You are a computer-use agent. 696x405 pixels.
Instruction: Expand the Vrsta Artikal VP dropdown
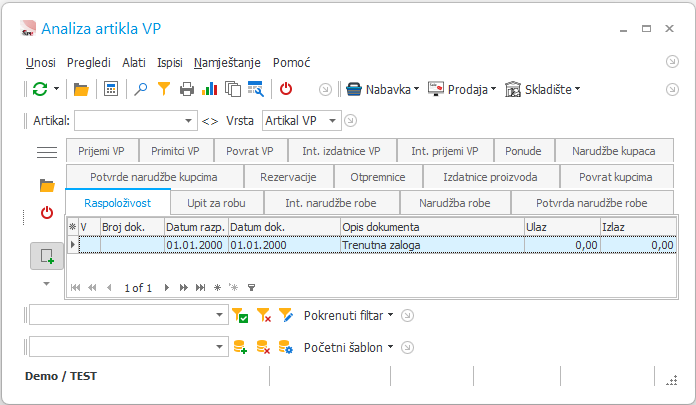pyautogui.click(x=332, y=121)
